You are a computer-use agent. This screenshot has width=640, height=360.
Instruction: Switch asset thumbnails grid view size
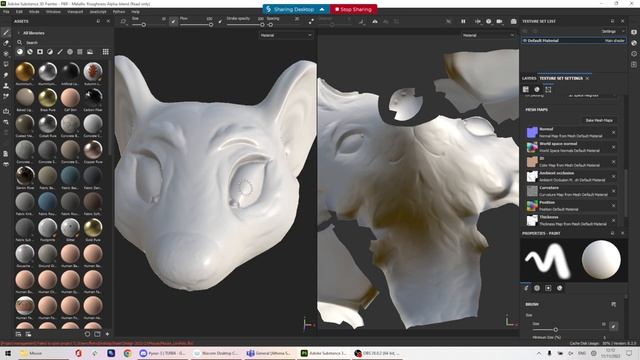(105, 52)
